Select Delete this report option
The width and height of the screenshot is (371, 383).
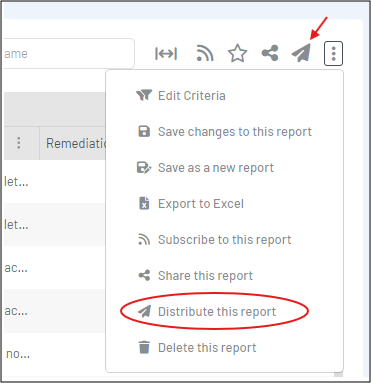pos(224,348)
